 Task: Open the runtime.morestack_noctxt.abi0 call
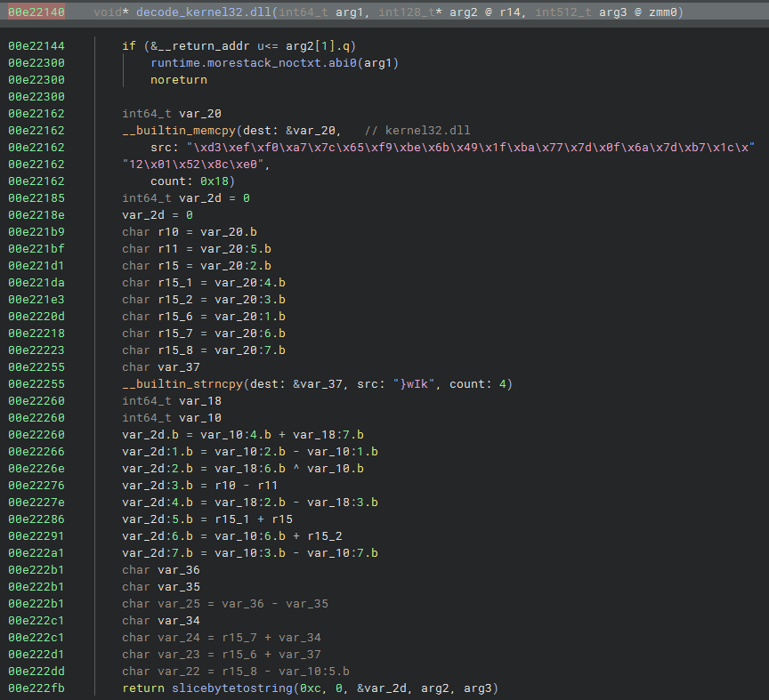254,63
